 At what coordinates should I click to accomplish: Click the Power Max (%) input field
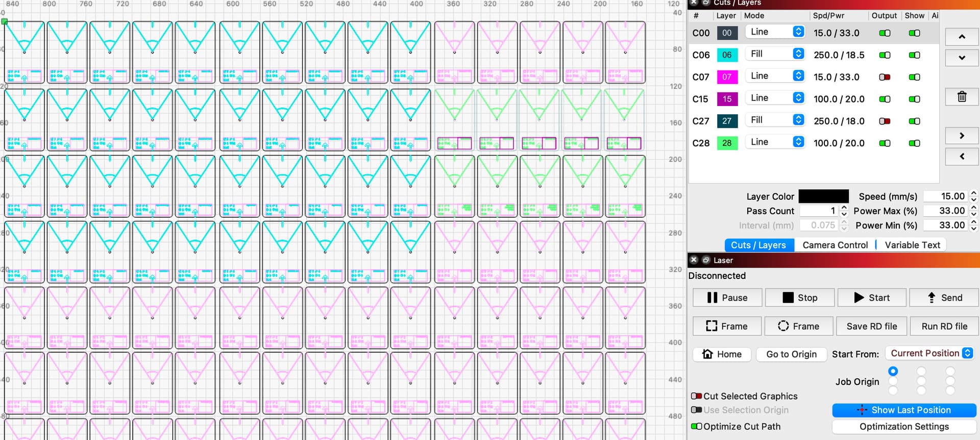(946, 211)
